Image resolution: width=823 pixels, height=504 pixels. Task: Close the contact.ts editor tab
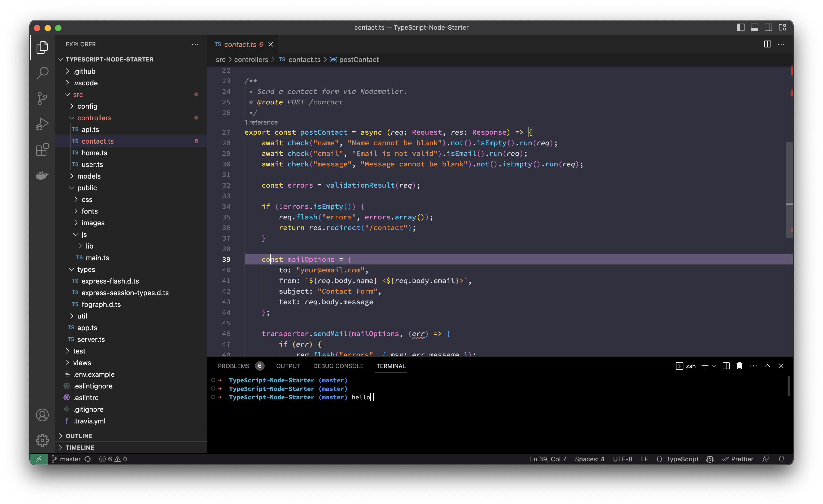click(x=270, y=45)
